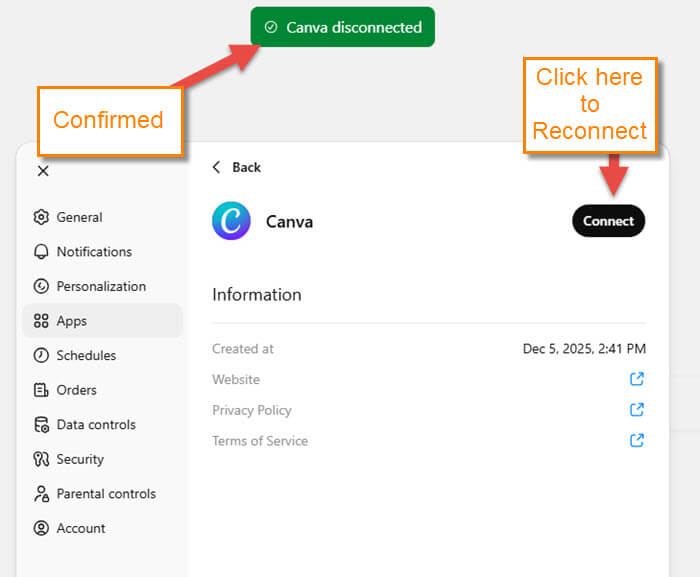Image resolution: width=700 pixels, height=577 pixels.
Task: Click the Canva app logo icon
Action: click(231, 221)
